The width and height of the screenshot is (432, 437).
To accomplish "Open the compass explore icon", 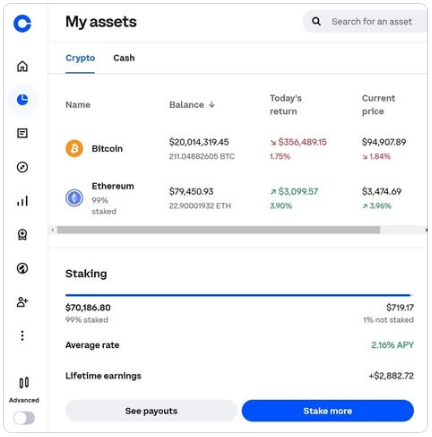I will [x=22, y=167].
